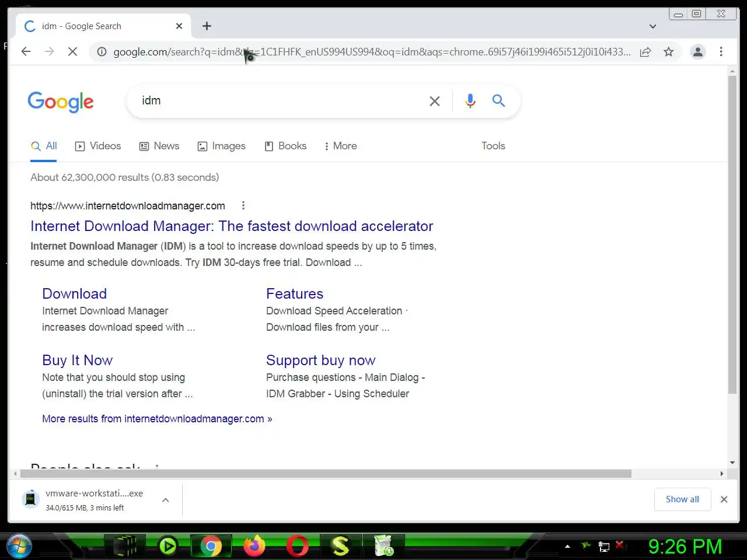
Task: Open the Support buy now sitelink
Action: click(x=320, y=360)
